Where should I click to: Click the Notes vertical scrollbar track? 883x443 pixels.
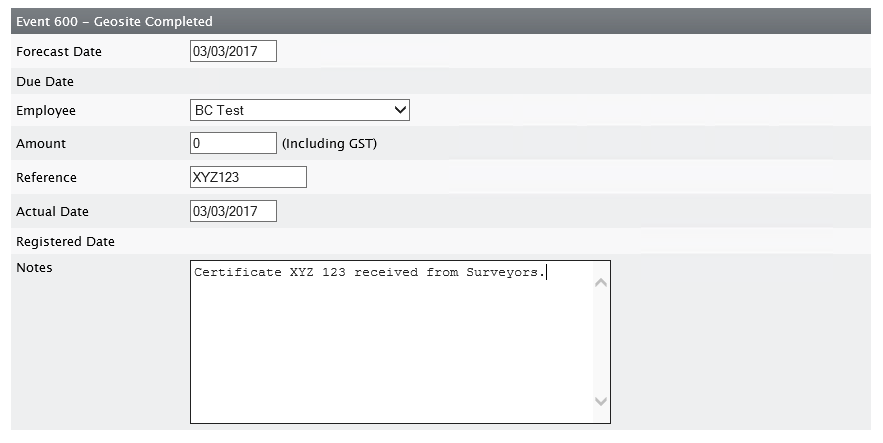point(601,342)
